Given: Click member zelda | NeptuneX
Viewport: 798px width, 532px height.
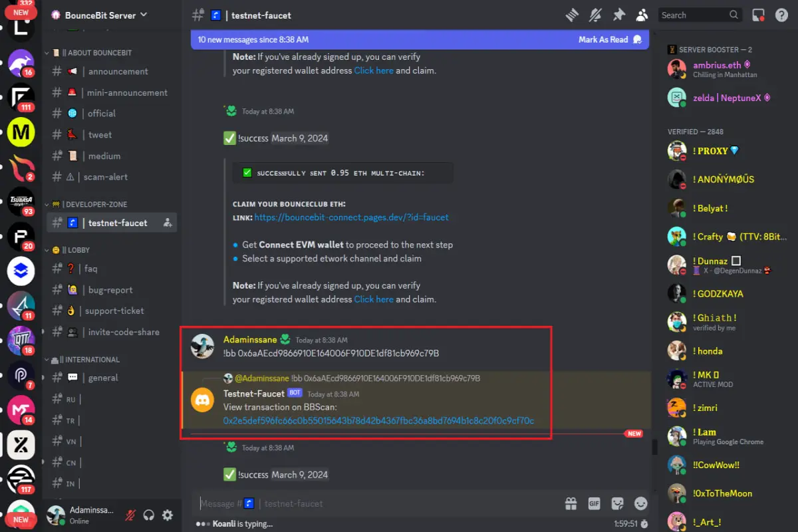Looking at the screenshot, I should tap(729, 98).
